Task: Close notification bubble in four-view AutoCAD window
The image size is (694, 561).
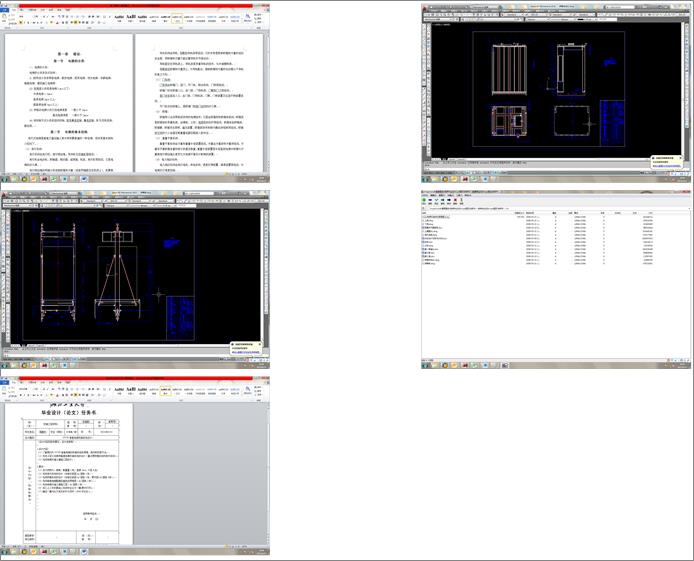Action: tap(681, 158)
